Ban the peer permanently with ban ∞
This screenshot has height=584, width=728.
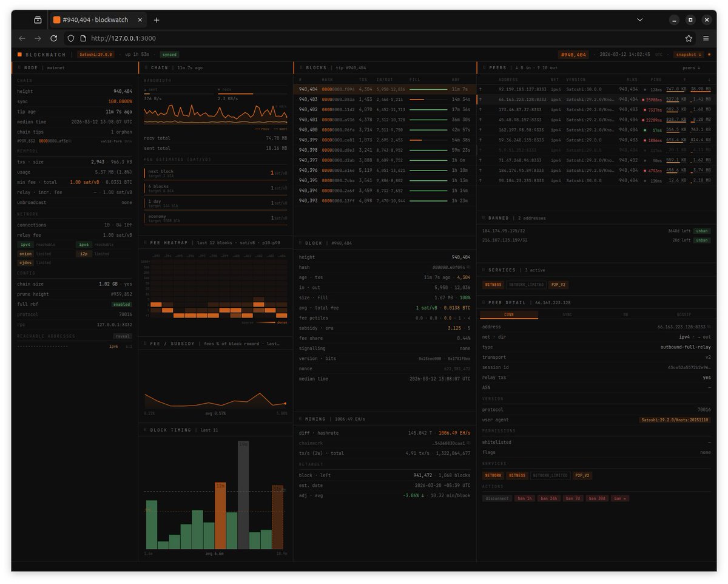tap(619, 498)
